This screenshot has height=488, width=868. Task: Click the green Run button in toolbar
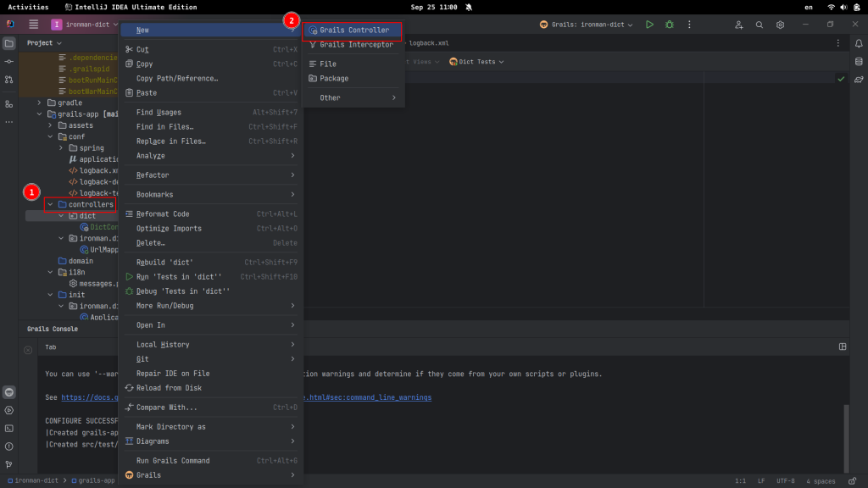point(649,25)
